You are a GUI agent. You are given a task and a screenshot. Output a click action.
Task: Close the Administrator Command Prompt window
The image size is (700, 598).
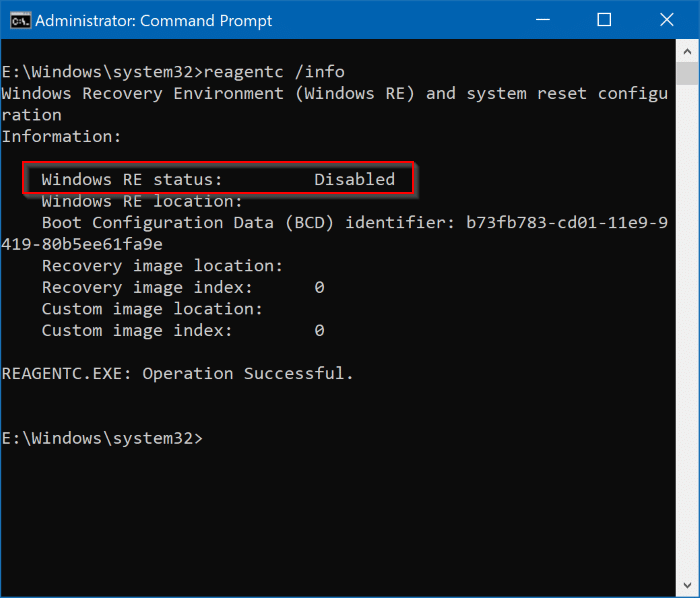[x=667, y=20]
